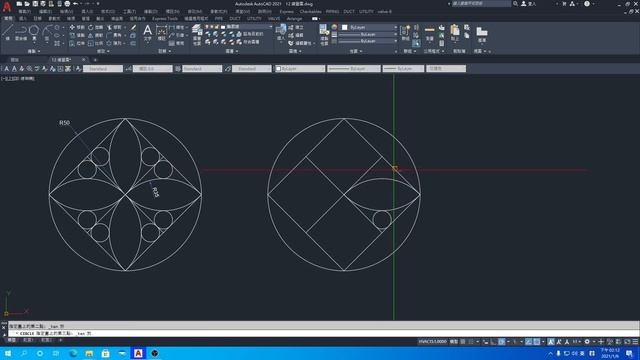Click the Trim tool in Modify panel

click(x=114, y=27)
